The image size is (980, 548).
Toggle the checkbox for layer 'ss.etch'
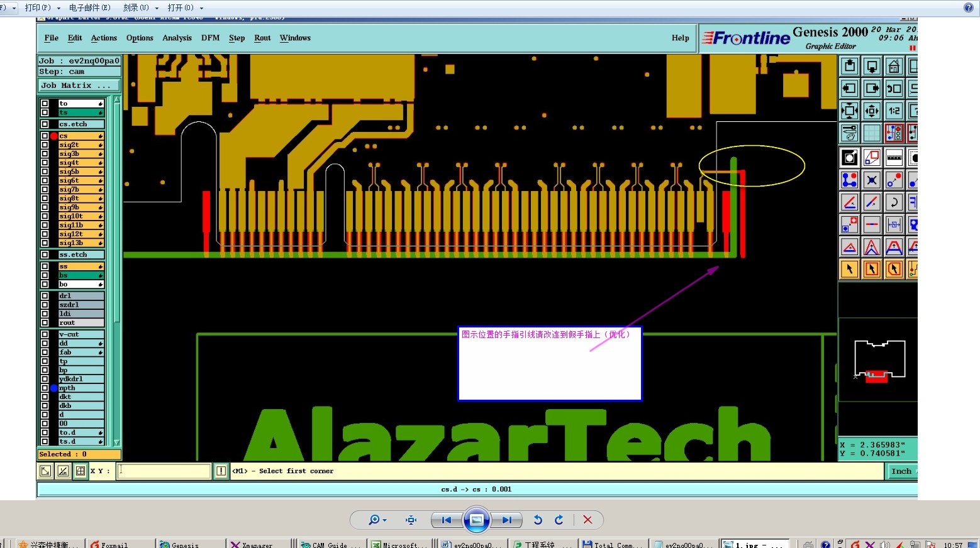[x=45, y=255]
